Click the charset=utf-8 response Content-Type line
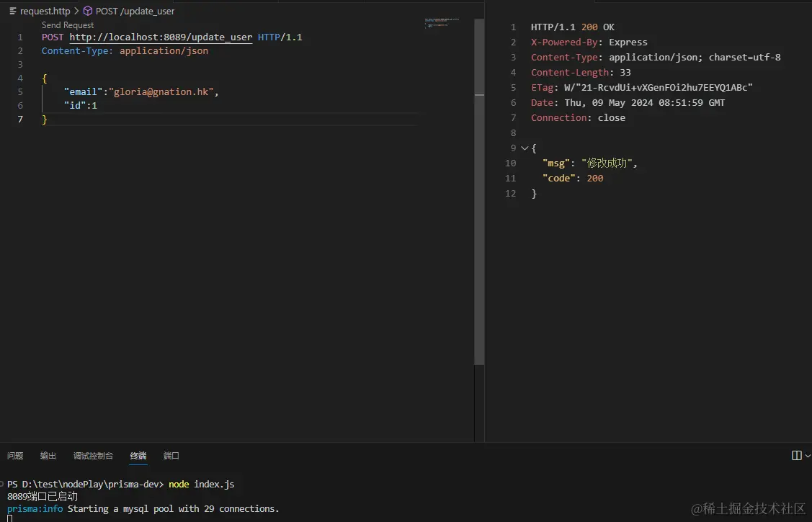Viewport: 812px width, 522px height. coord(656,58)
